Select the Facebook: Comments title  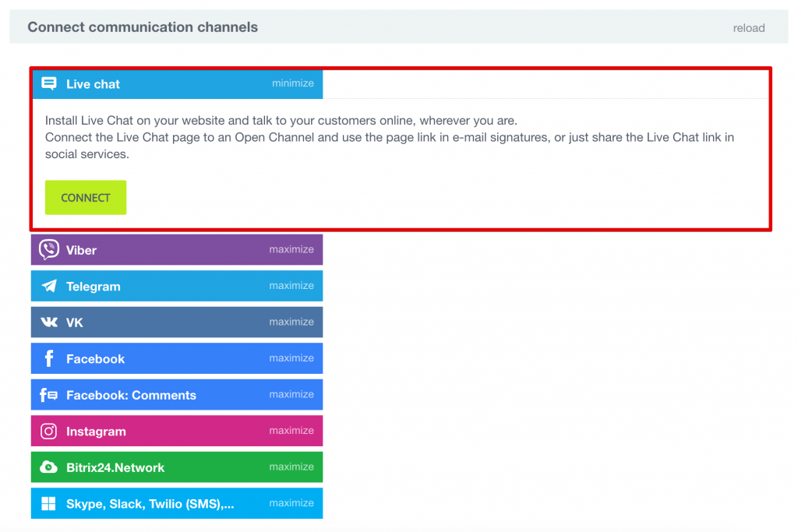pos(131,395)
